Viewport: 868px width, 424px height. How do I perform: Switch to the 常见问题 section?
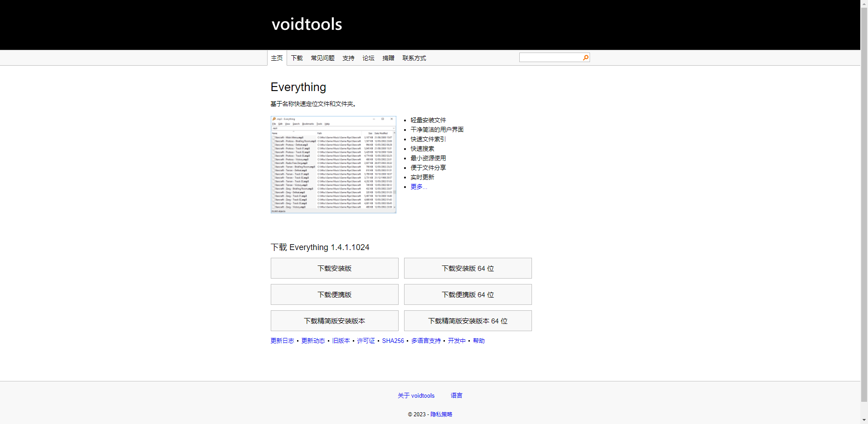322,58
